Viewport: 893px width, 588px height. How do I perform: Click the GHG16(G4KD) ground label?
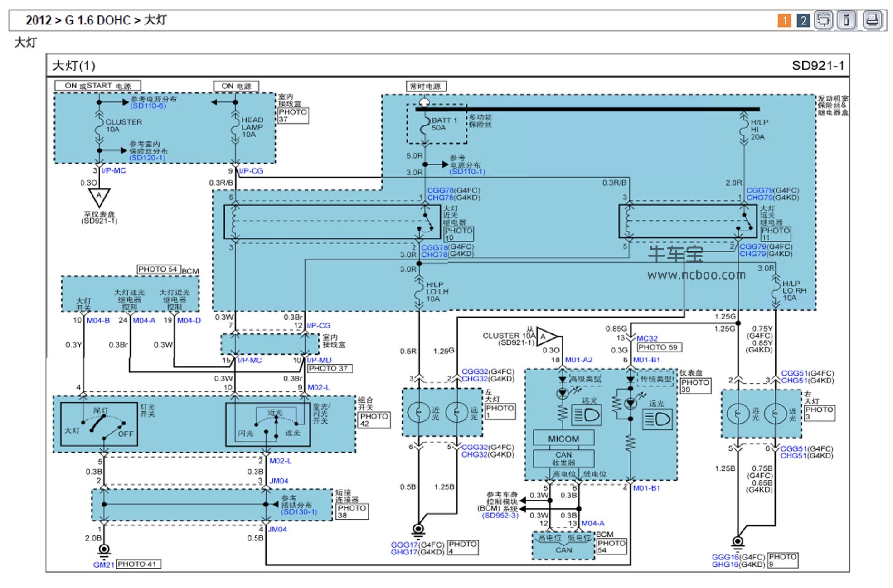point(738,564)
